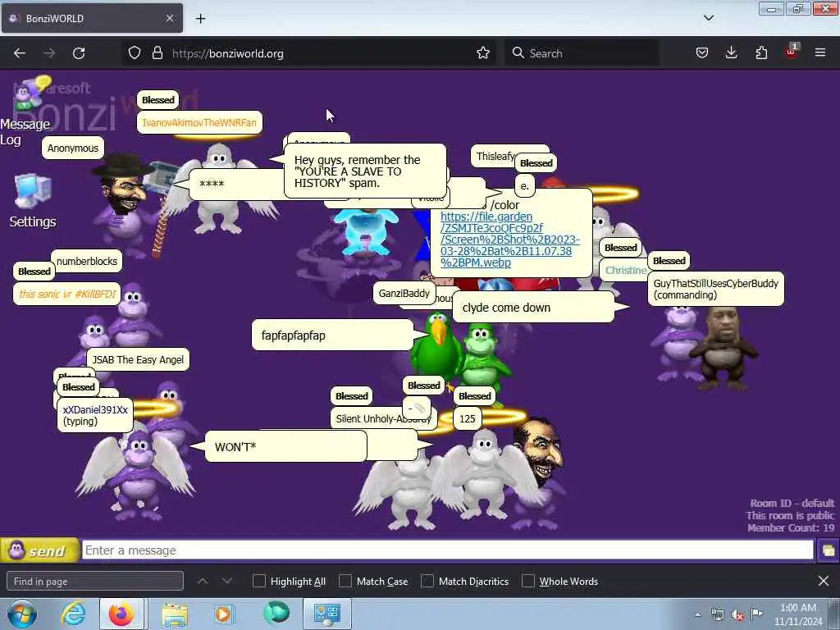Click the fapfapfapfap speech bubble

[332, 336]
